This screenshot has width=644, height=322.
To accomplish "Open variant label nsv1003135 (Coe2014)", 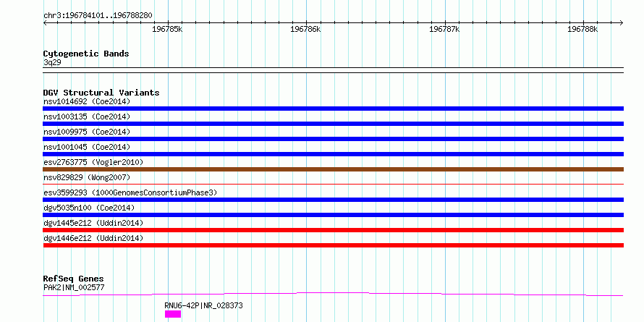I will pos(87,116).
